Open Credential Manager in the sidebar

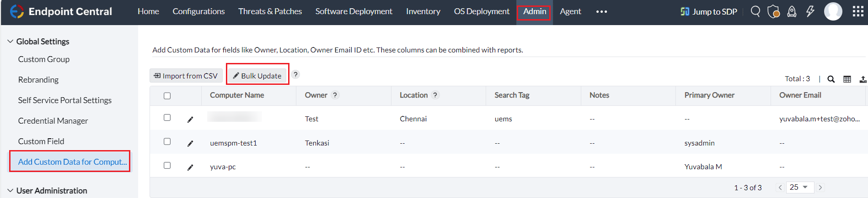[53, 121]
